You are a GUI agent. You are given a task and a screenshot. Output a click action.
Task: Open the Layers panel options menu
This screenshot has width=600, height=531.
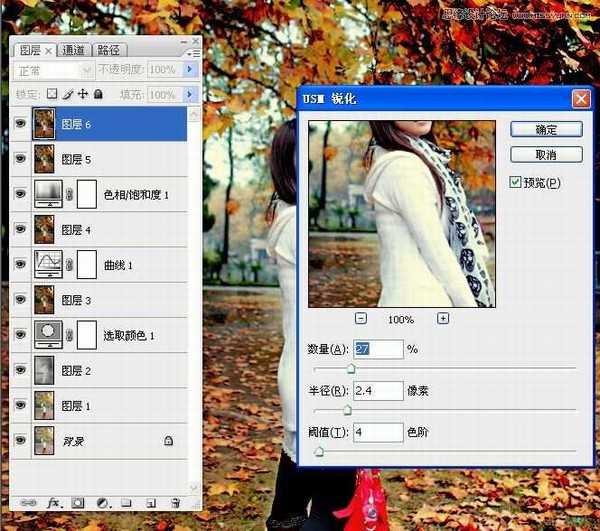click(x=194, y=53)
